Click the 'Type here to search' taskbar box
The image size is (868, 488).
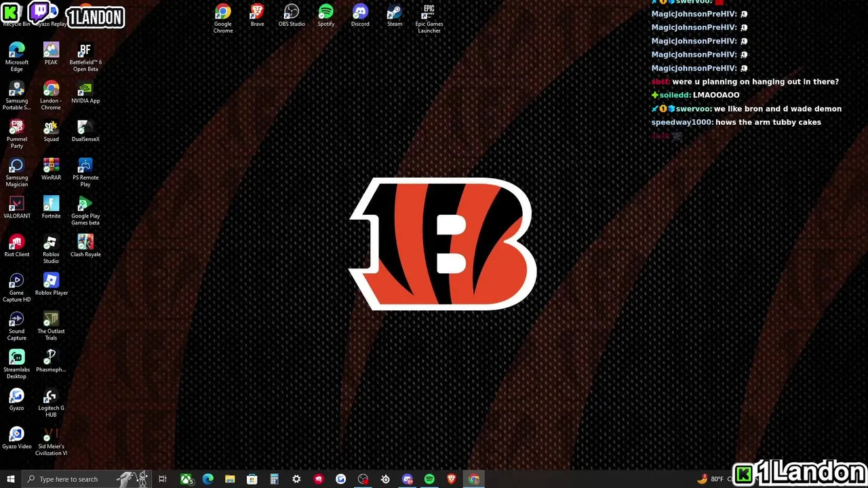(87, 479)
